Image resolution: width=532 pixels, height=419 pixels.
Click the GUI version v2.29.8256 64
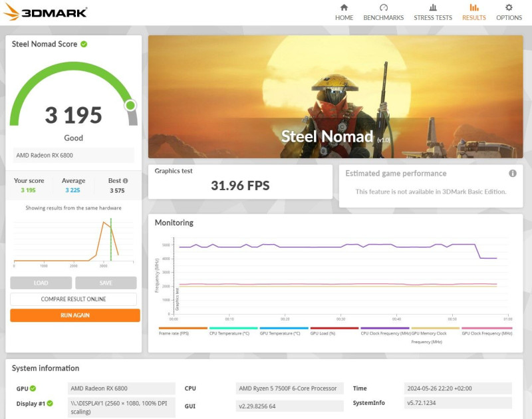289,406
